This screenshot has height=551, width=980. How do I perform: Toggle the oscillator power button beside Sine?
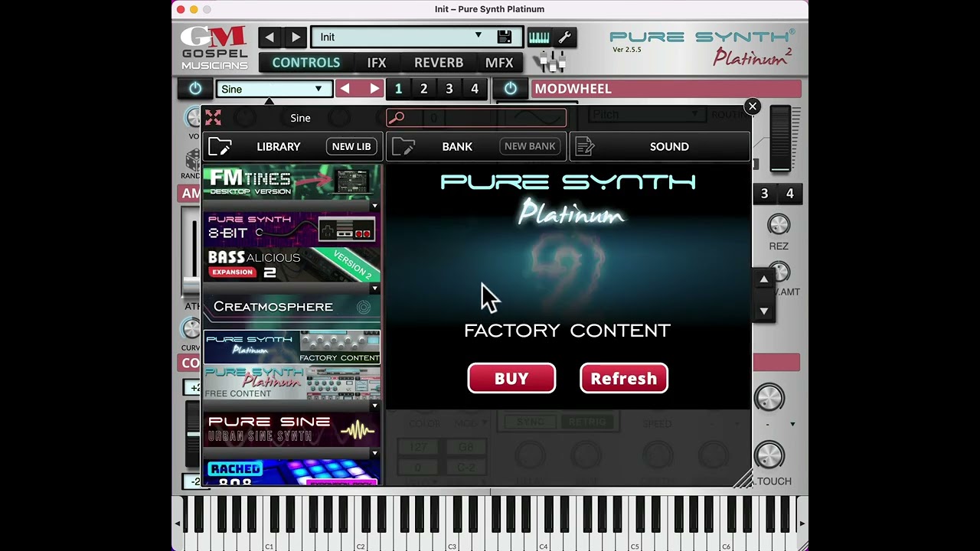(195, 89)
